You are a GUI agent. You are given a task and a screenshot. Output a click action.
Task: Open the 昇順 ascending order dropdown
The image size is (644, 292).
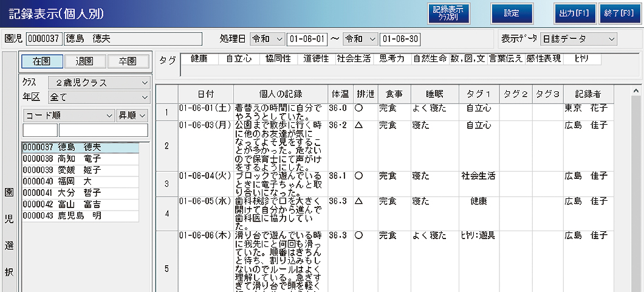coord(132,115)
